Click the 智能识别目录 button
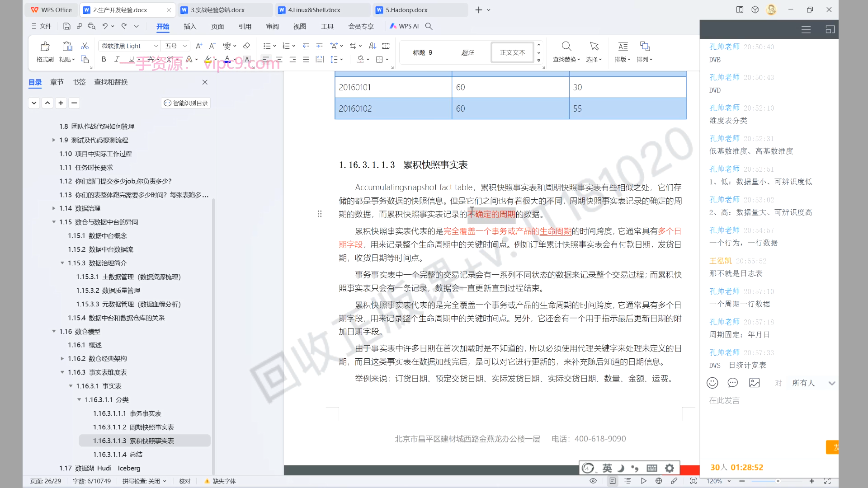The image size is (868, 488). [x=186, y=103]
